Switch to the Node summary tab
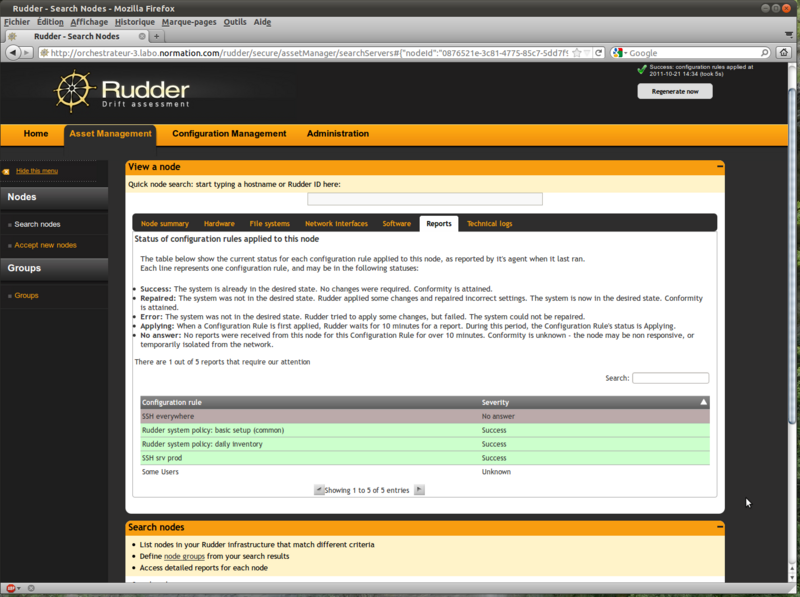The height and width of the screenshot is (597, 800). click(x=165, y=223)
